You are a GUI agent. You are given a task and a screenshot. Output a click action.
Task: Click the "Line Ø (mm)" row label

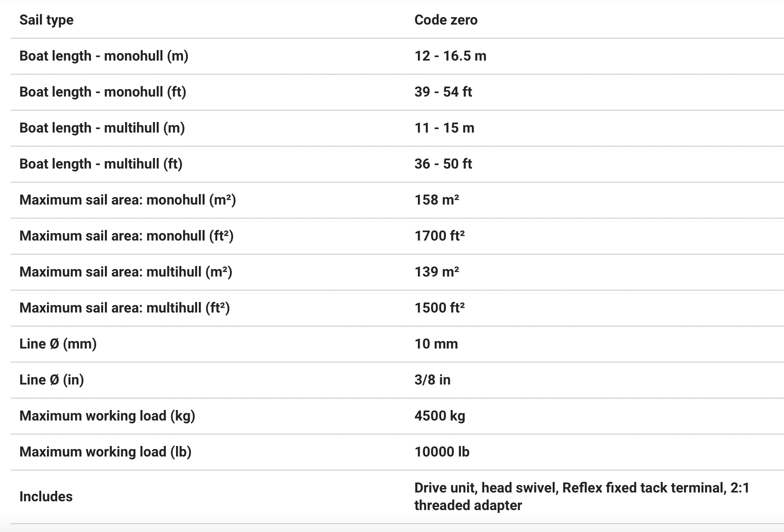pyautogui.click(x=58, y=344)
